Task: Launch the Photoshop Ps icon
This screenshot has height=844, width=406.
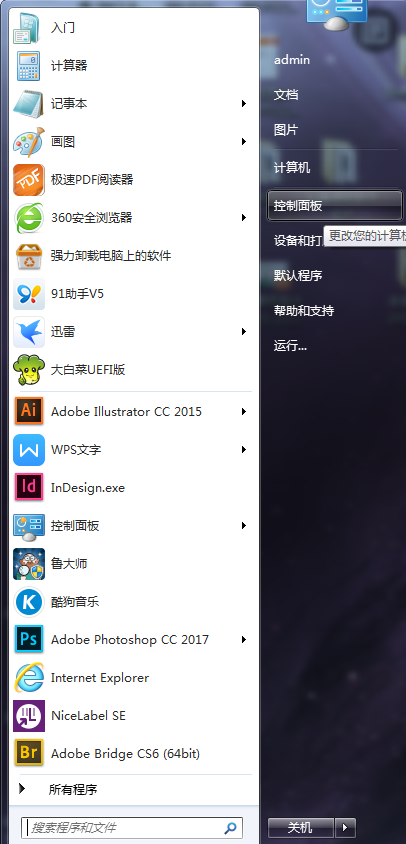Action: (x=29, y=639)
